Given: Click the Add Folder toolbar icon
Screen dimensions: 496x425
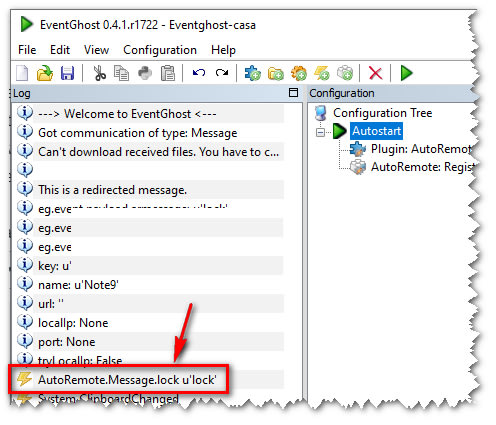Looking at the screenshot, I should pos(276,73).
